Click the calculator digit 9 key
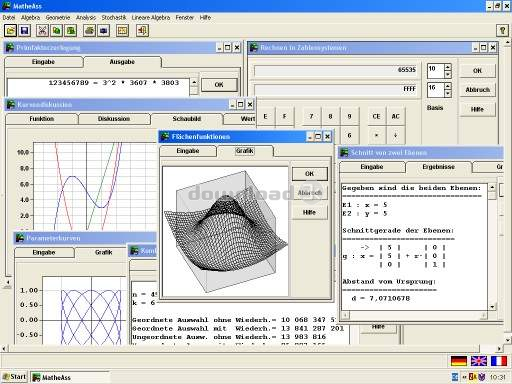Image resolution: width=512 pixels, height=384 pixels. coord(349,116)
